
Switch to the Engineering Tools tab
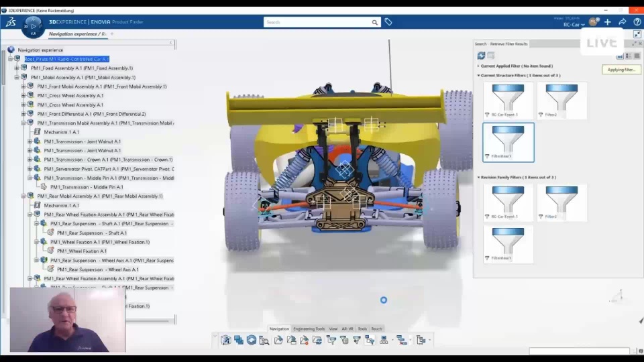tap(309, 328)
